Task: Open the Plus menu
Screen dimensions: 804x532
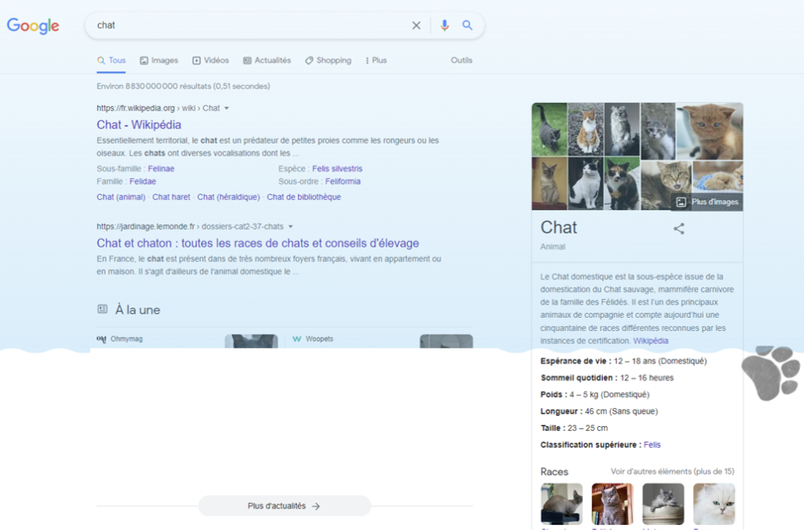Action: [376, 60]
